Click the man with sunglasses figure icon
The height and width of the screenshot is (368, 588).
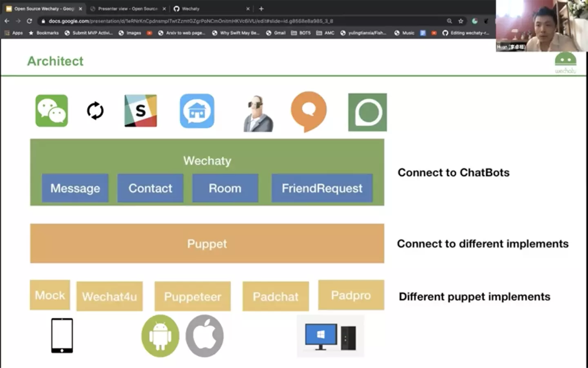coord(258,114)
